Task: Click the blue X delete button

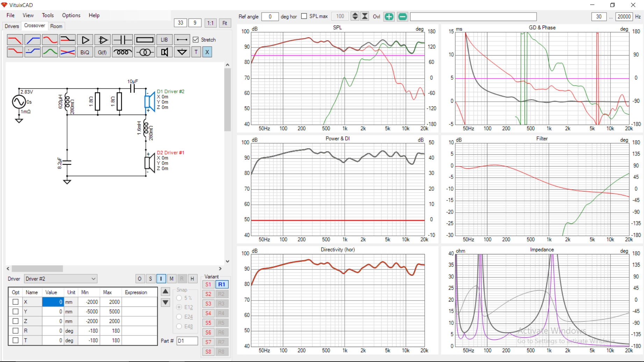Action: (207, 52)
